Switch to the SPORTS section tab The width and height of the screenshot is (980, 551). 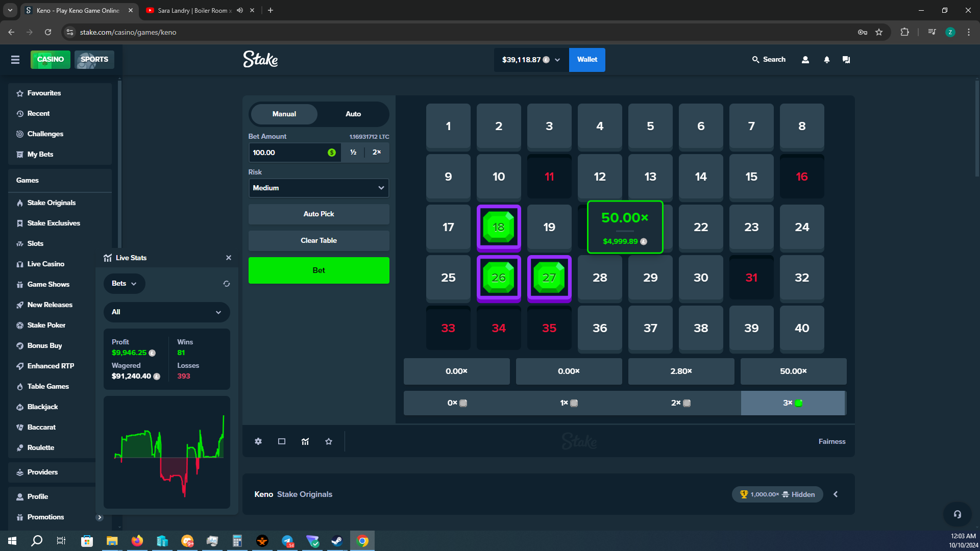point(94,59)
